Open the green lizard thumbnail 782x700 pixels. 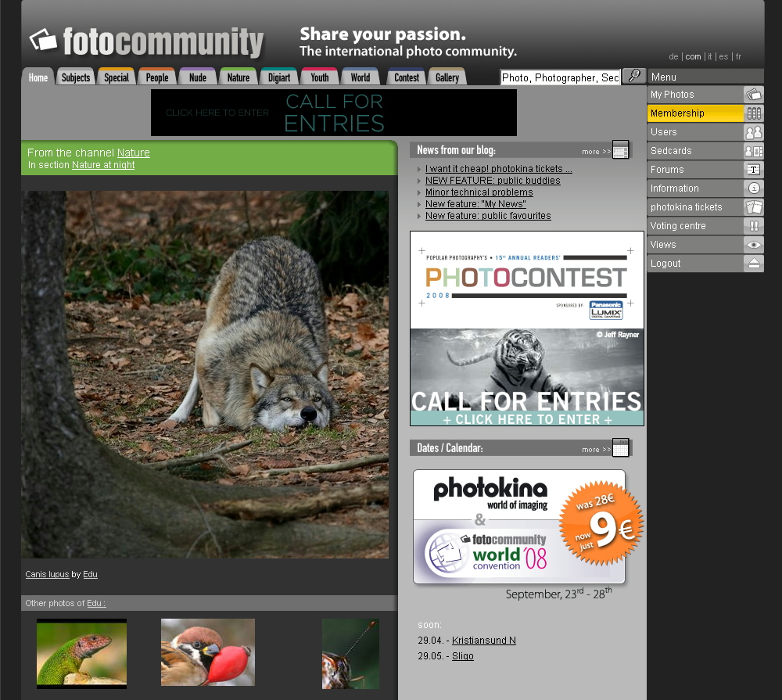82,654
